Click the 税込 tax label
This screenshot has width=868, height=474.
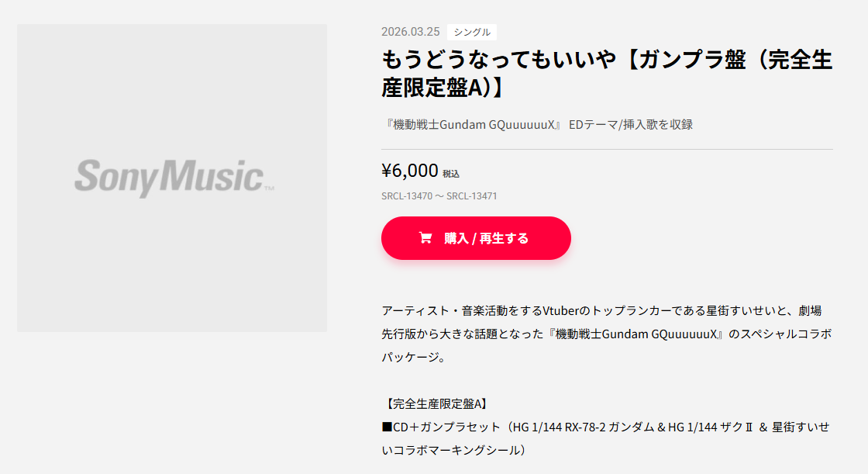tap(451, 174)
